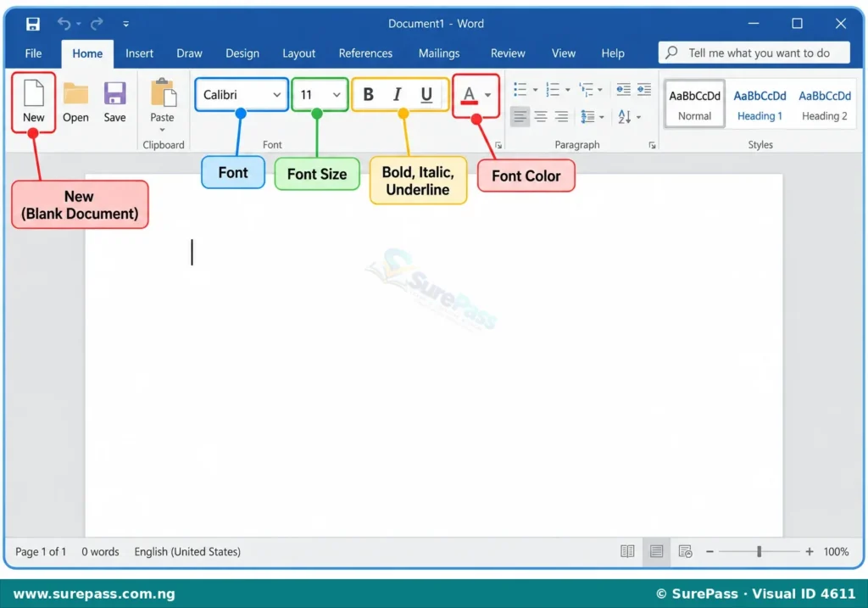Switch to Print Layout view

657,551
